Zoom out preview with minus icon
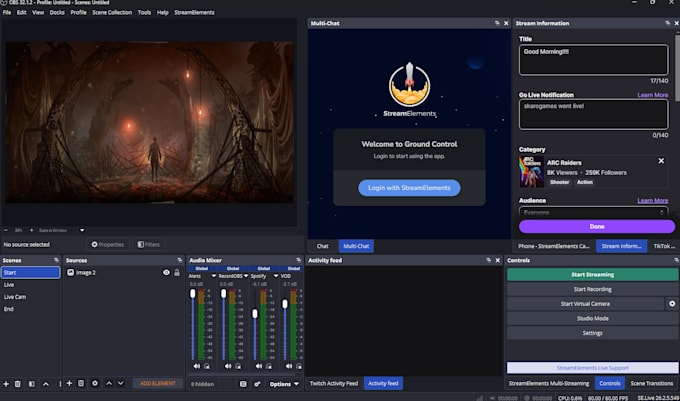 [x=6, y=230]
